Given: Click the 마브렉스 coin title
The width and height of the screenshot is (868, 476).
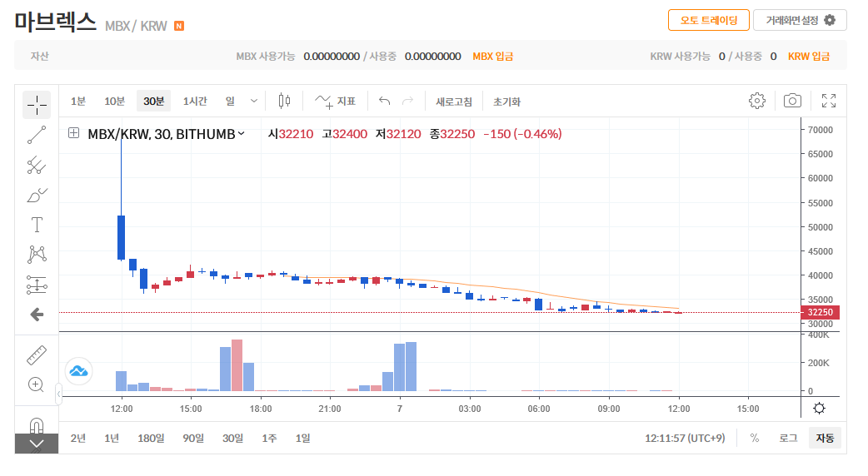Looking at the screenshot, I should click(x=55, y=22).
